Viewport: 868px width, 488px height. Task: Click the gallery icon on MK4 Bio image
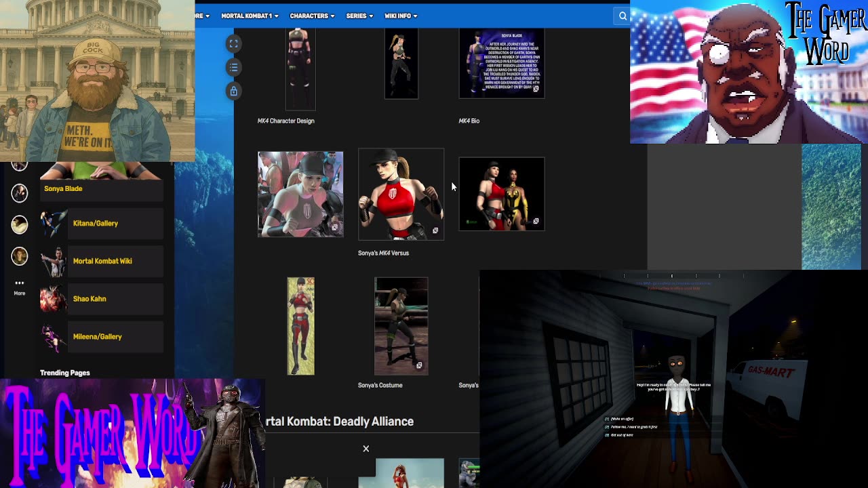tap(536, 89)
